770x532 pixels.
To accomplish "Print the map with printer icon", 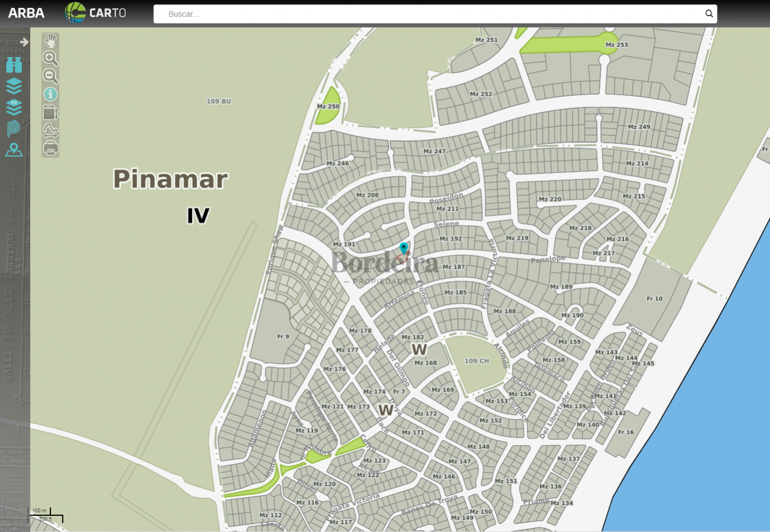I will pyautogui.click(x=50, y=148).
